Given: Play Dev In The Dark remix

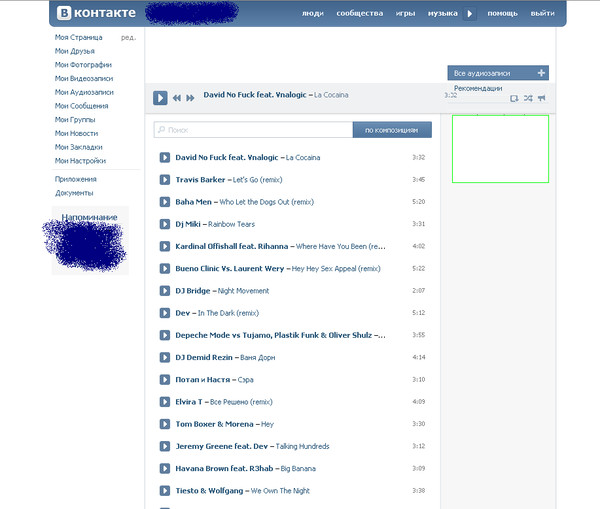Looking at the screenshot, I should [x=165, y=313].
